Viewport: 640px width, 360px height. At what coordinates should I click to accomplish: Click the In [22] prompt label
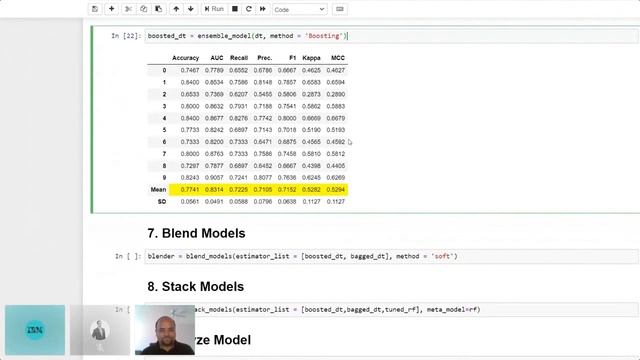[126, 36]
